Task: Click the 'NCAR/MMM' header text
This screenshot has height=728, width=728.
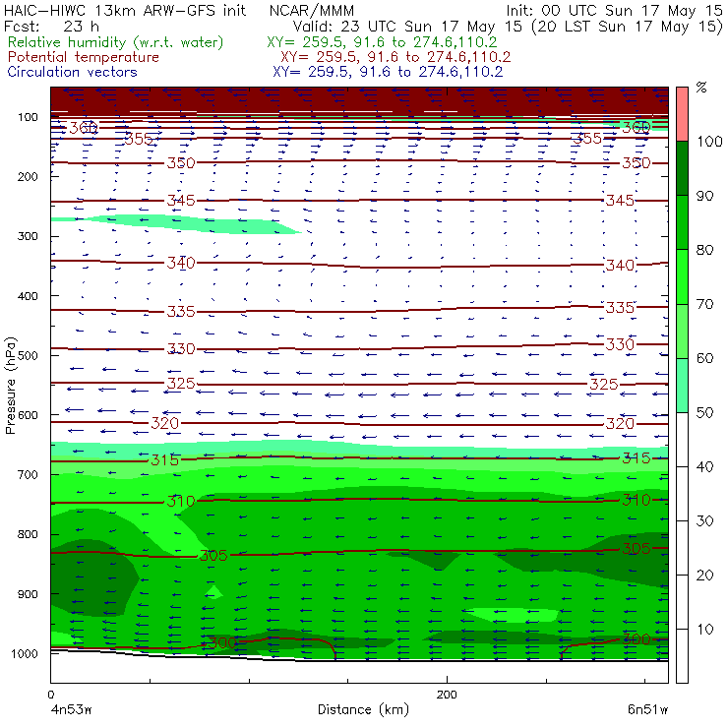Action: pos(312,10)
